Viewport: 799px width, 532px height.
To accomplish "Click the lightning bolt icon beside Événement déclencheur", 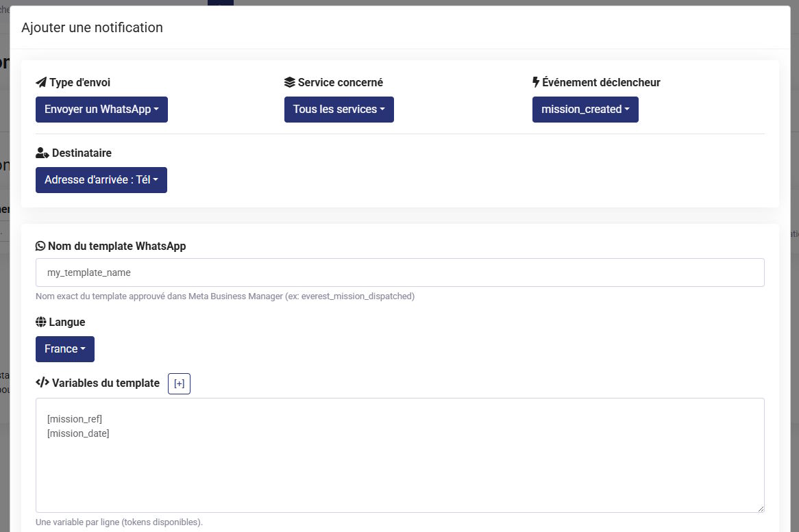I will click(536, 83).
